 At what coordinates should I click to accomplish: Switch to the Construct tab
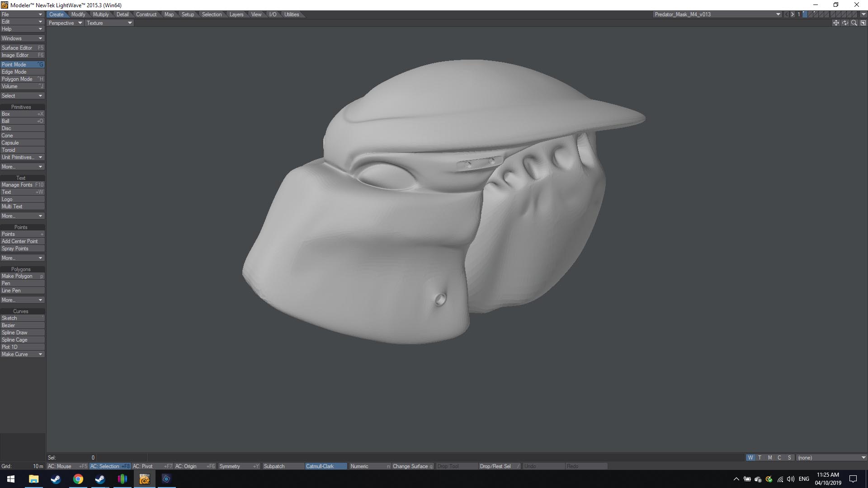click(146, 14)
